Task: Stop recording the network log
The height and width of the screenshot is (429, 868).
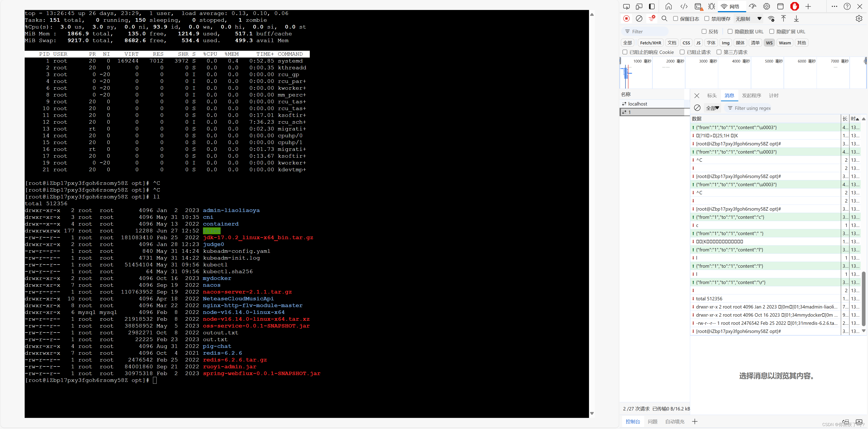Action: 626,19
